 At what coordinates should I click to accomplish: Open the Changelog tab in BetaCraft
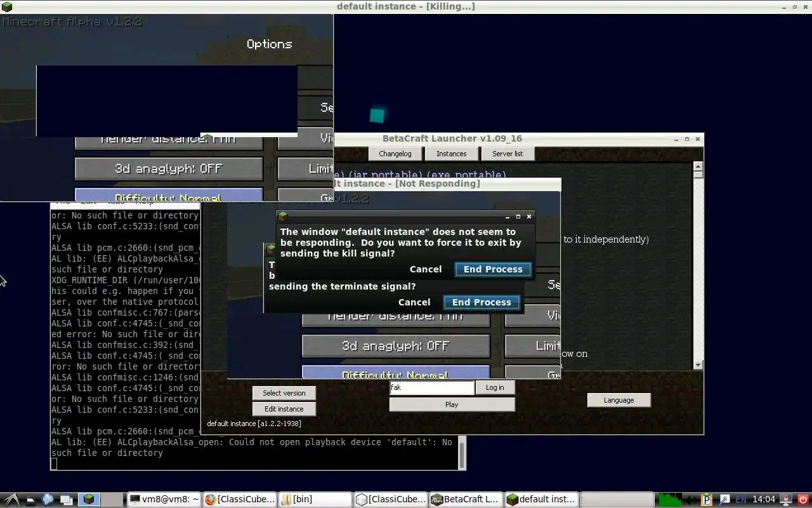click(395, 154)
